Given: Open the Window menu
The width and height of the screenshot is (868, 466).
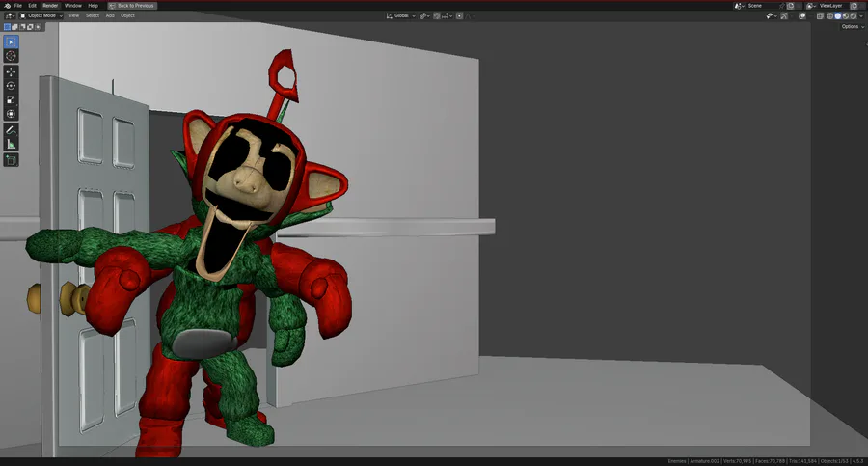Looking at the screenshot, I should pos(72,6).
